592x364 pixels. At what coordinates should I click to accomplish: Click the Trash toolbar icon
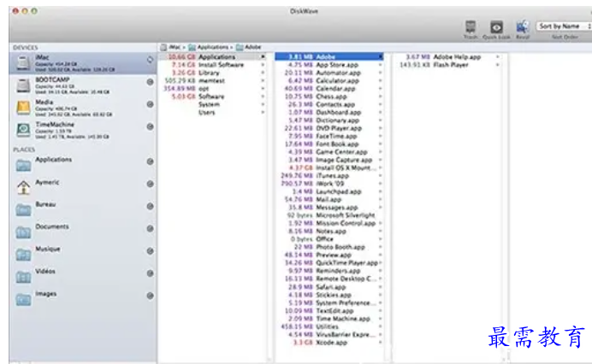[x=470, y=27]
